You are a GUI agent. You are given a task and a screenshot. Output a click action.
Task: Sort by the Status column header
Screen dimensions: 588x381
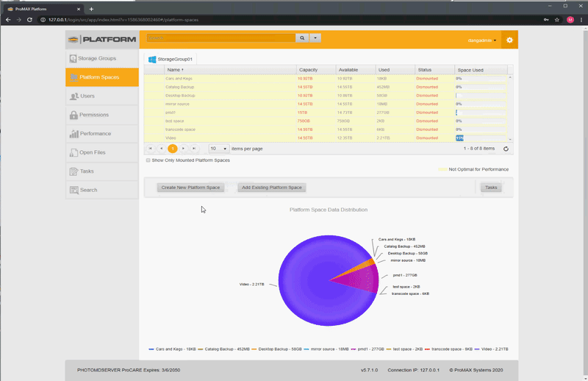[x=434, y=70]
